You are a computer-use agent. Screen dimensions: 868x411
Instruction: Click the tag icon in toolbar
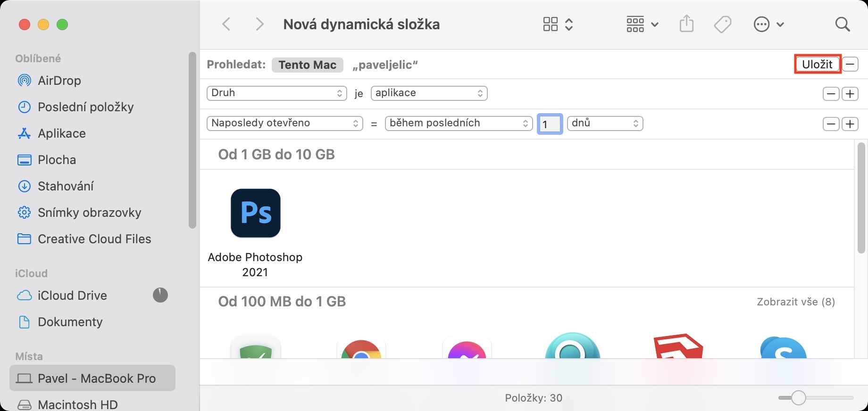pos(722,25)
